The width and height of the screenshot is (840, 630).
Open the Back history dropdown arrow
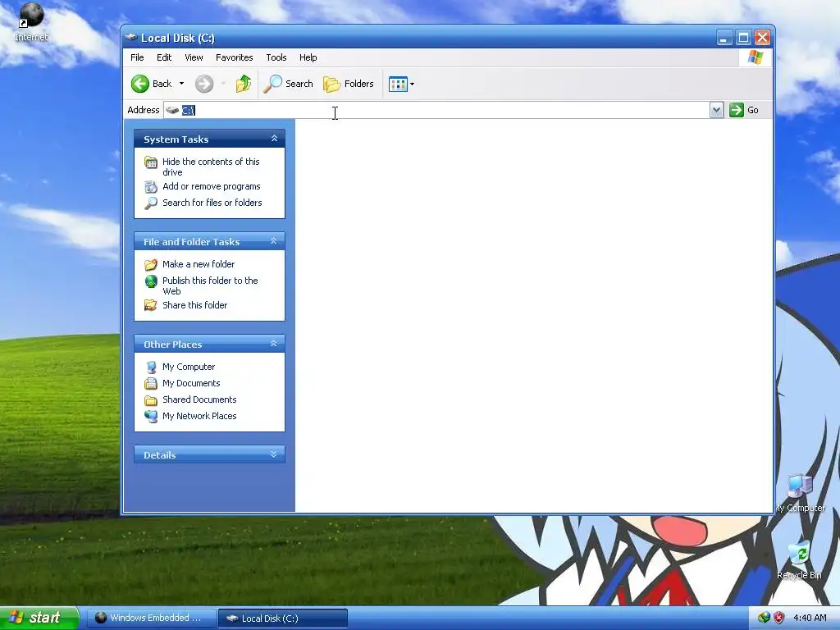(x=181, y=84)
